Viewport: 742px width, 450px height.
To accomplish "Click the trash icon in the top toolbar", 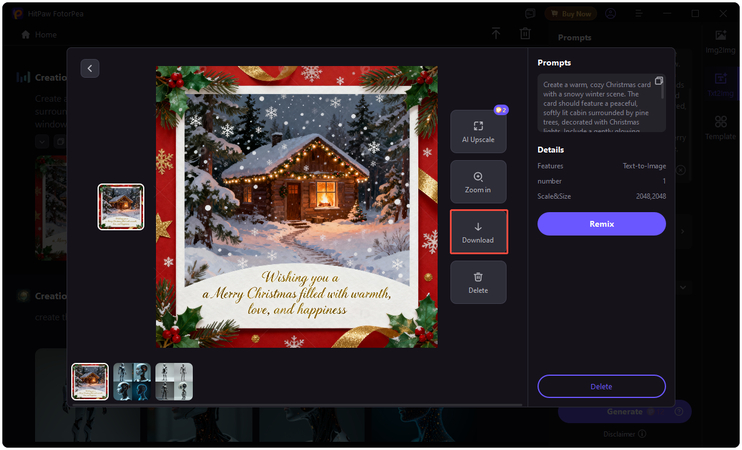I will [x=525, y=34].
